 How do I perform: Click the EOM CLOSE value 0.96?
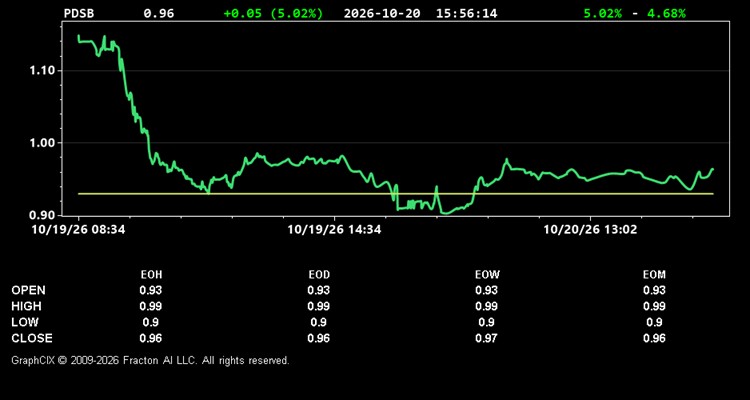pyautogui.click(x=654, y=338)
